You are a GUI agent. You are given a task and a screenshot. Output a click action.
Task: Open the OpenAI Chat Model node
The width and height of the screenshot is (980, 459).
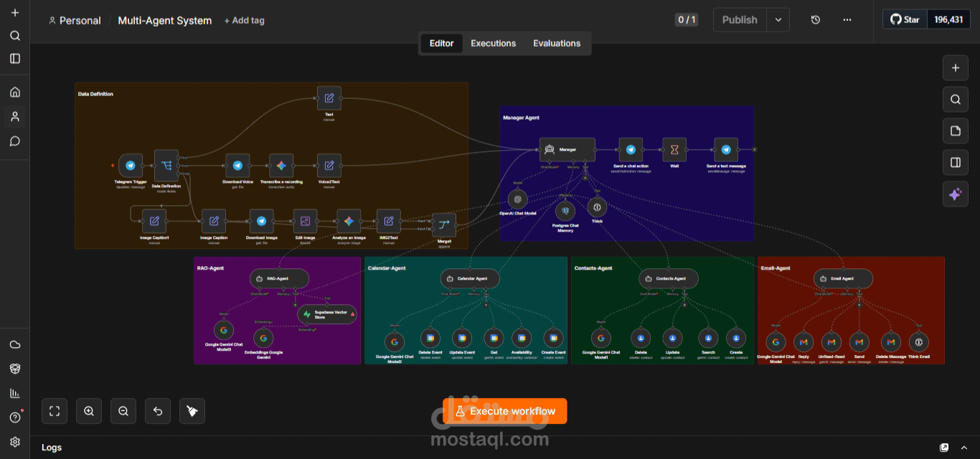click(x=518, y=199)
